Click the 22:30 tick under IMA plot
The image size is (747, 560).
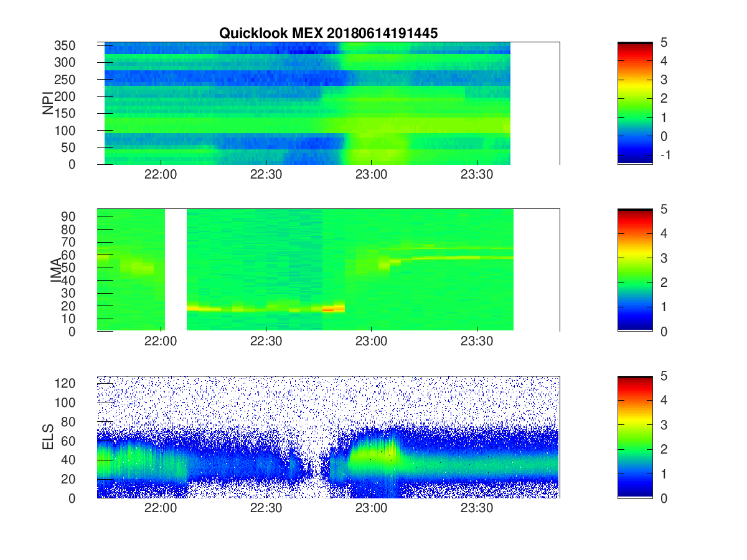(x=266, y=342)
